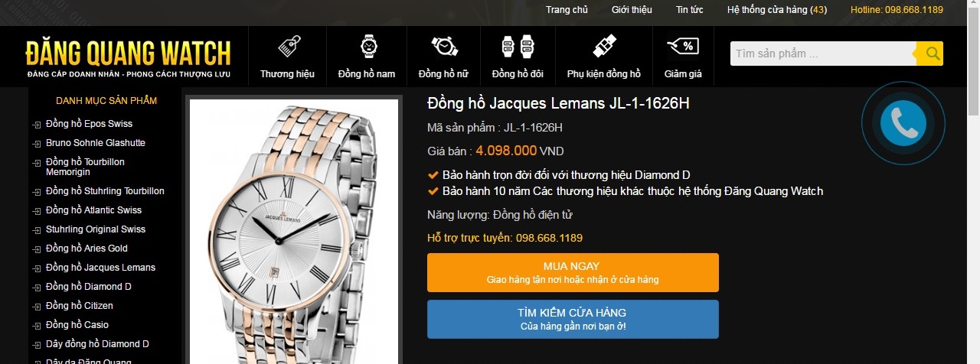Open Đồng hồ Jacques Lemans sidebar category
Screen dimensions: 980x364
pos(100,268)
